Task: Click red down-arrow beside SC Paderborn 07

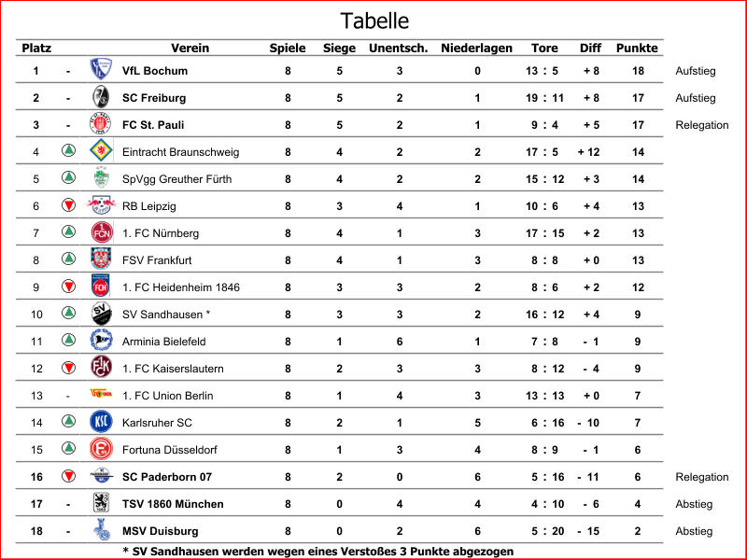Action: pyautogui.click(x=68, y=476)
